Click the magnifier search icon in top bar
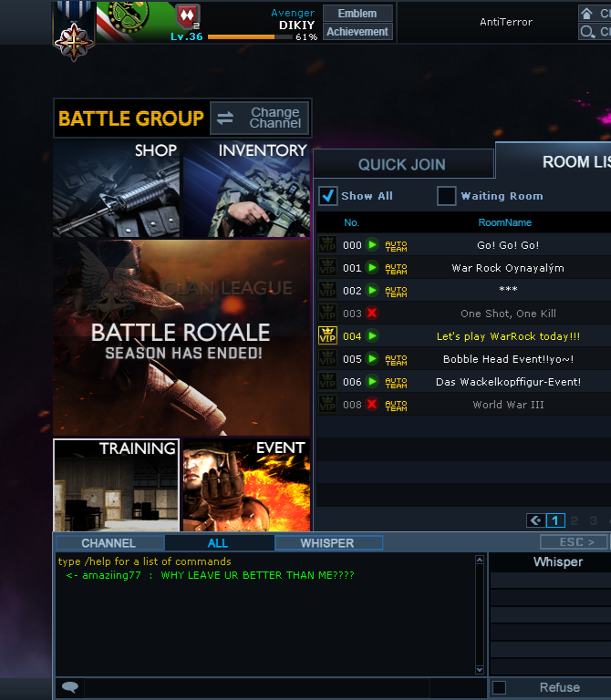The image size is (611, 700). [587, 32]
